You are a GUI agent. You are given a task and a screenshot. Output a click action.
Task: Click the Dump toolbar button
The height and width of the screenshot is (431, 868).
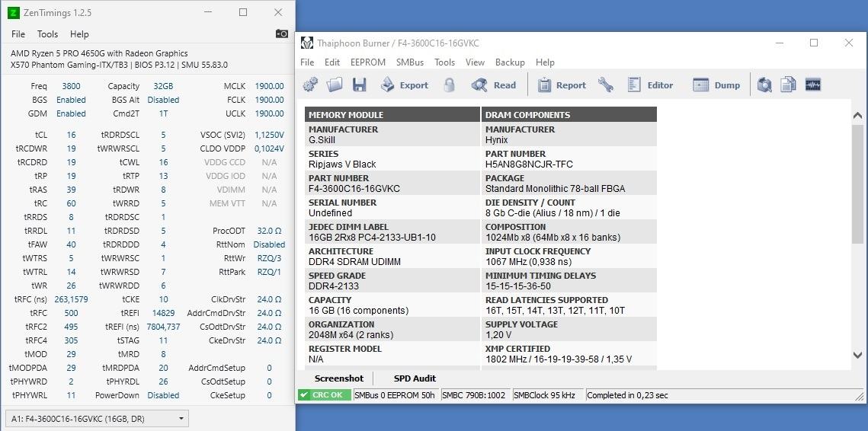716,85
